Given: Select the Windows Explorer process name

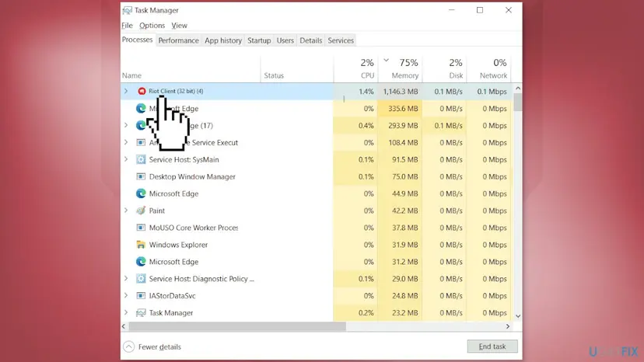Looking at the screenshot, I should pyautogui.click(x=178, y=245).
